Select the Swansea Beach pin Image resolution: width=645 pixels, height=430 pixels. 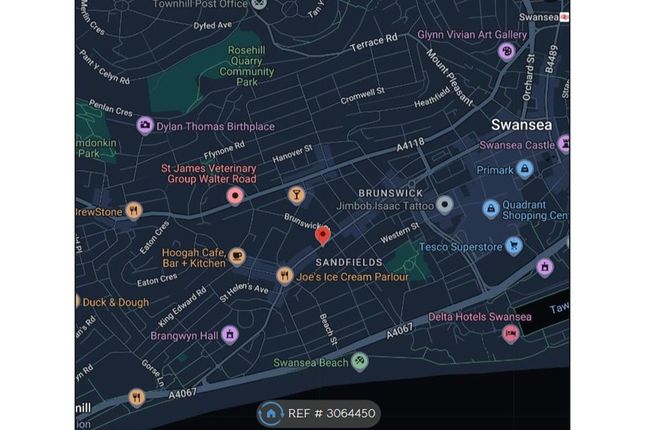tap(360, 362)
